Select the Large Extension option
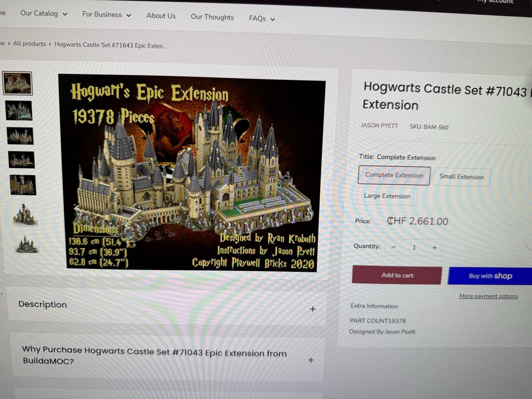This screenshot has width=532, height=399. pos(387,196)
